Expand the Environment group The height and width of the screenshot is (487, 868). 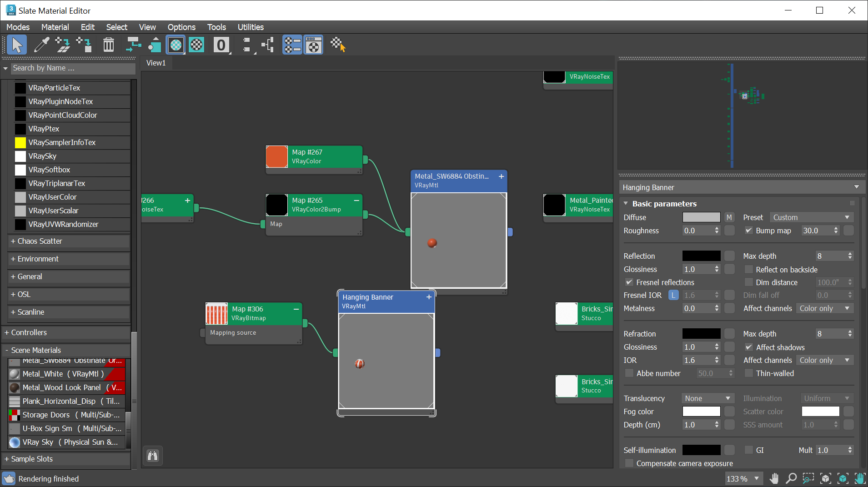69,259
